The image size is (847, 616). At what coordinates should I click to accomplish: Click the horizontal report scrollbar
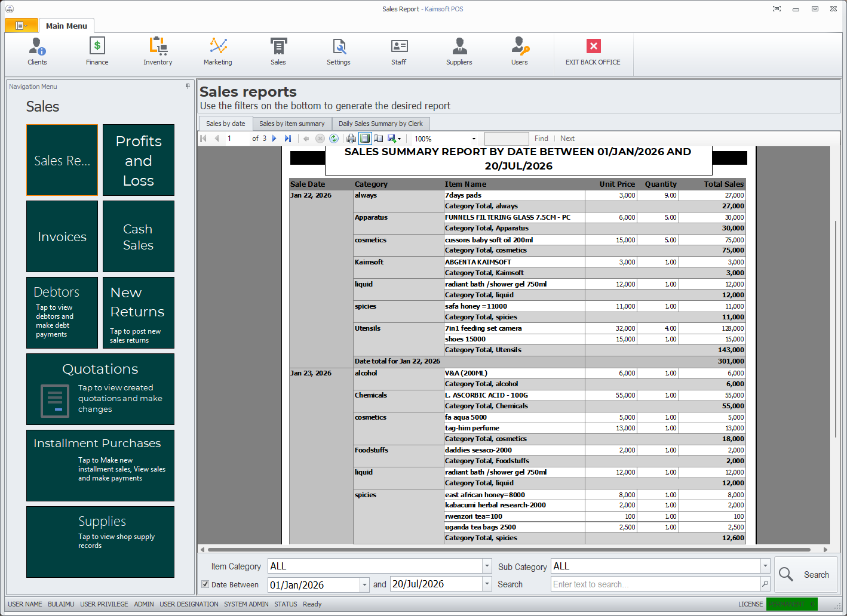[509, 549]
